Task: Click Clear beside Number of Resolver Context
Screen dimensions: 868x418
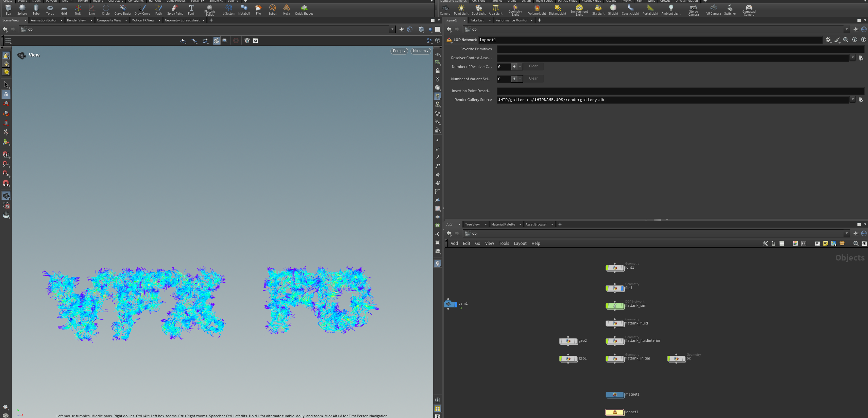Action: (533, 66)
